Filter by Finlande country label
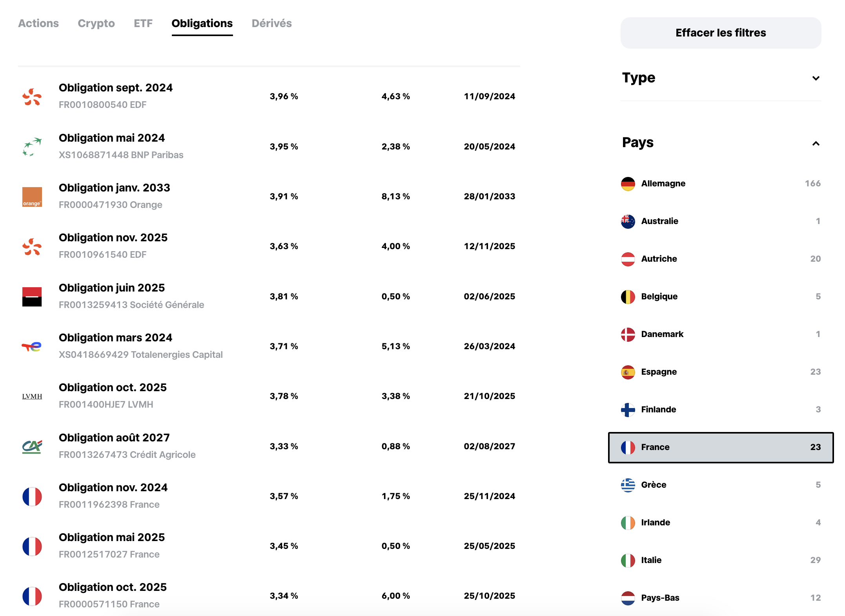 click(658, 410)
